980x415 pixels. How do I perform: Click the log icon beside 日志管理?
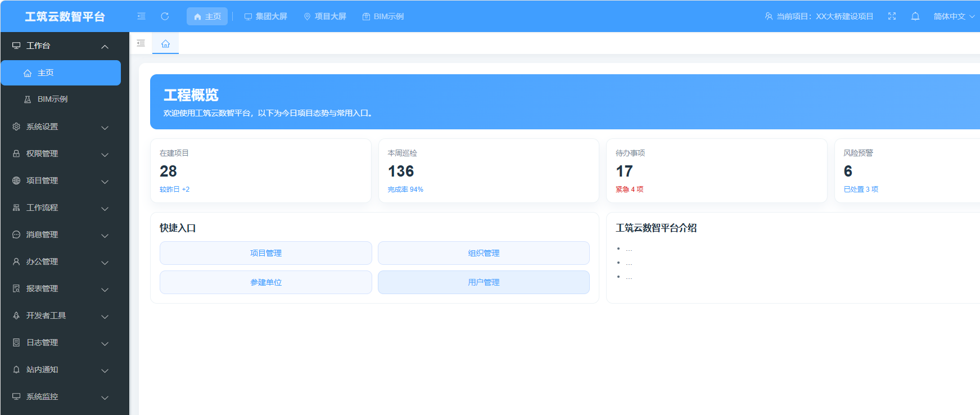pos(16,342)
